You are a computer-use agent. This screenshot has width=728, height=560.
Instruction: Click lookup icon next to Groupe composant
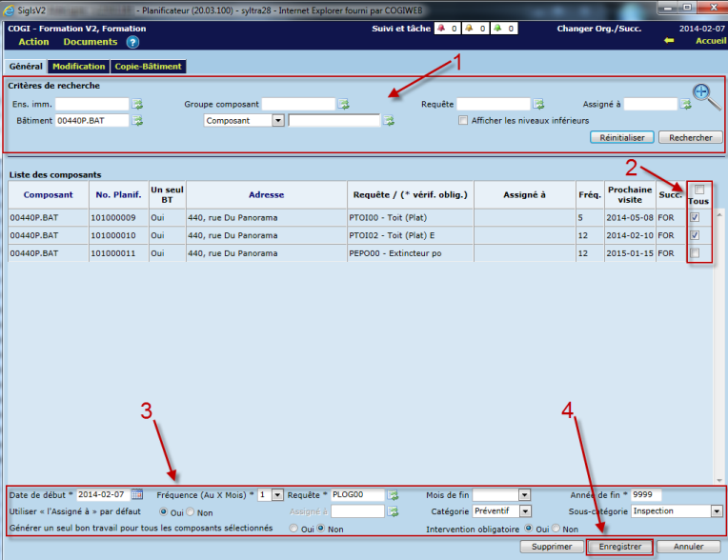pyautogui.click(x=344, y=104)
